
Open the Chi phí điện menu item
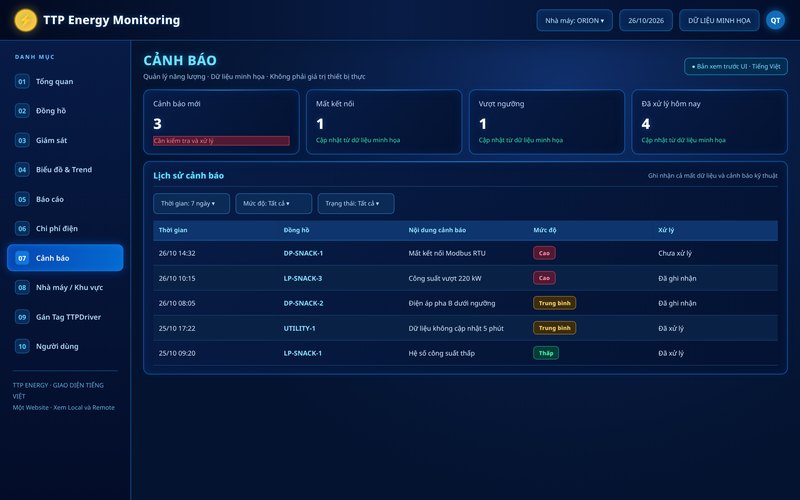(65, 229)
